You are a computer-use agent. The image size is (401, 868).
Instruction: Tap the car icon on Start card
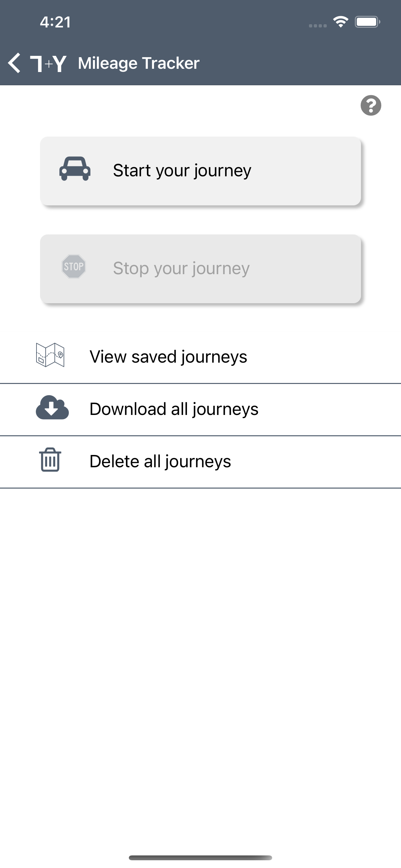(75, 169)
